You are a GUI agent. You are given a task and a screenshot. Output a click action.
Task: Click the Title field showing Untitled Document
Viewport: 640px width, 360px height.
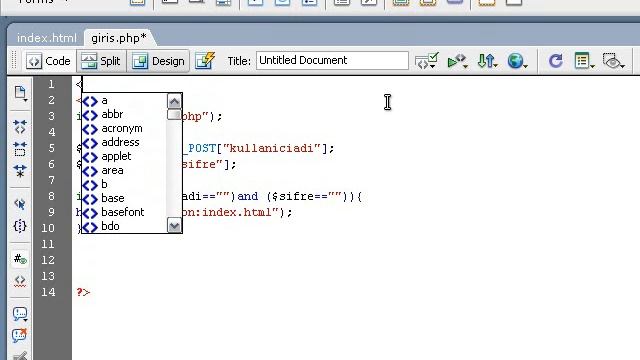coord(332,60)
